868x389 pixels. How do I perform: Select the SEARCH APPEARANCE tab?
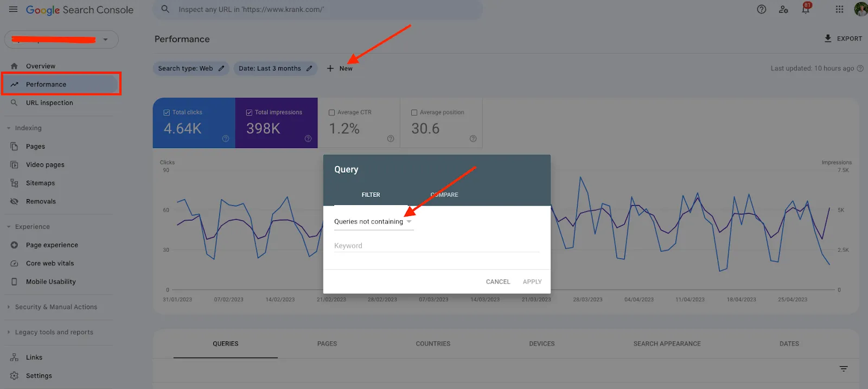tap(667, 344)
